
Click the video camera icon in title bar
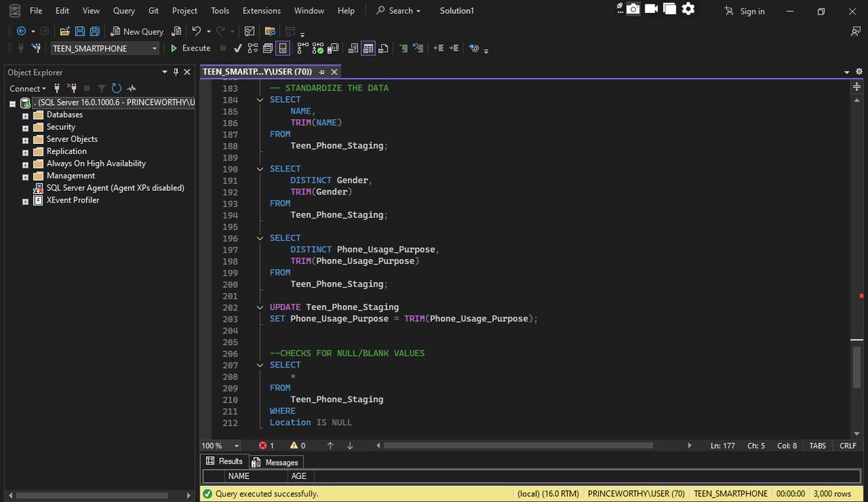[x=651, y=9]
